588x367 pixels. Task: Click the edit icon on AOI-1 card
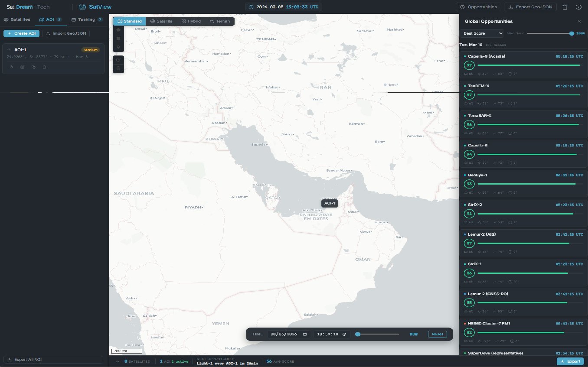tap(23, 67)
